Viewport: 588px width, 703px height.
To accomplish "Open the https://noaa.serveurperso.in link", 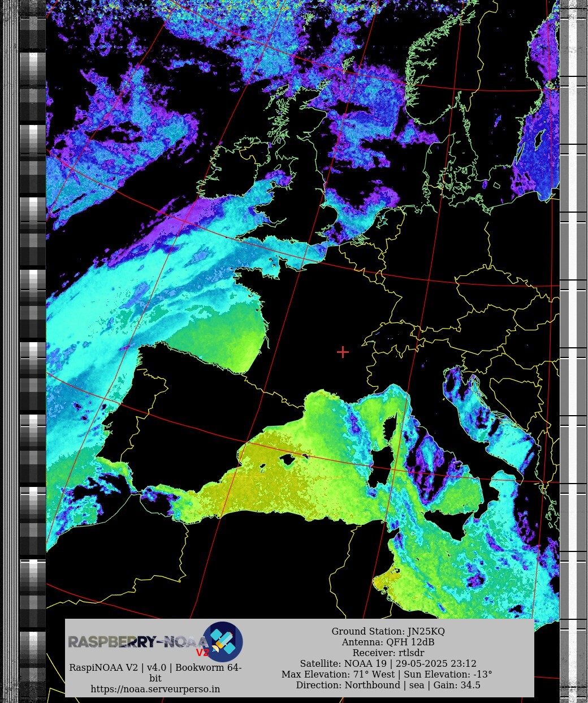I will [x=155, y=689].
